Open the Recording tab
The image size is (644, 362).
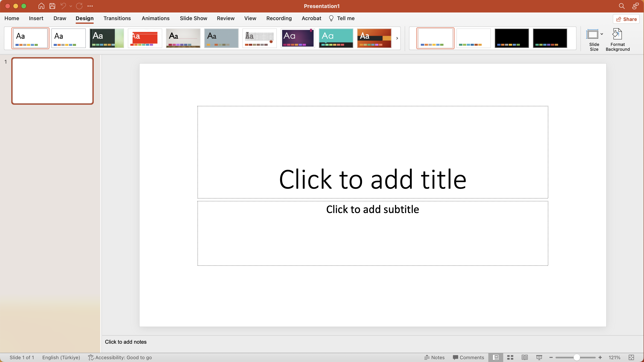279,18
